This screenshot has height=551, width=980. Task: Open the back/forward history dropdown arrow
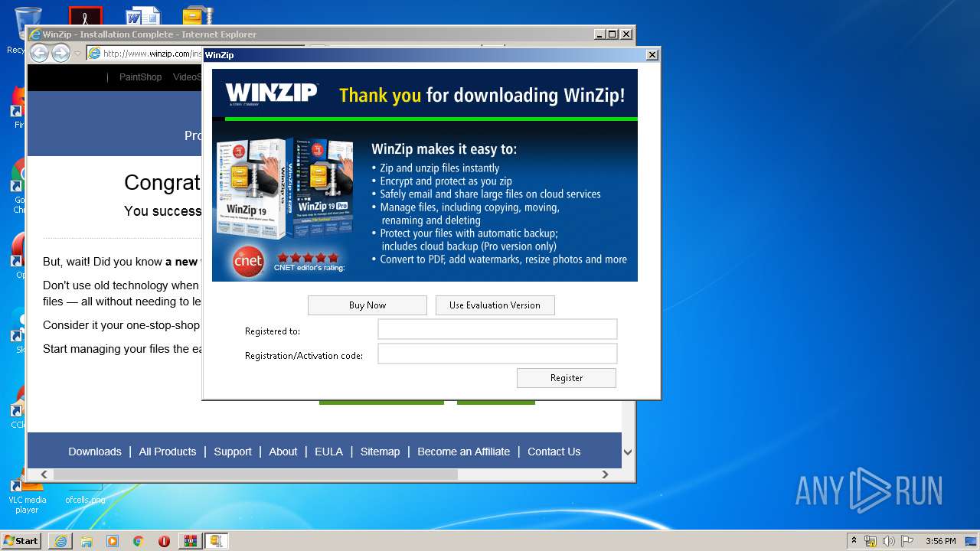pos(77,54)
